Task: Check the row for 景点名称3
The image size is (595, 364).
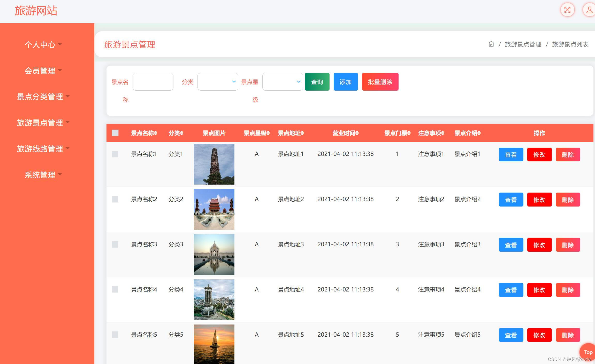Action: tap(115, 244)
